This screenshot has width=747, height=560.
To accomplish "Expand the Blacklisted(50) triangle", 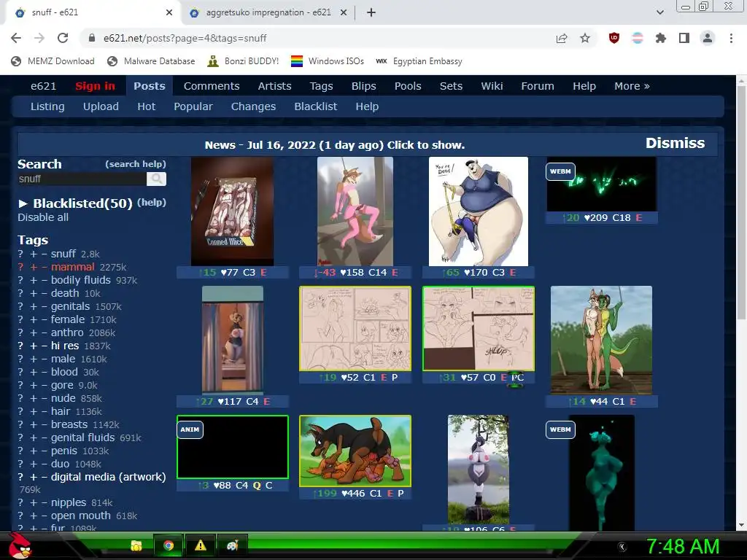I will pos(23,204).
